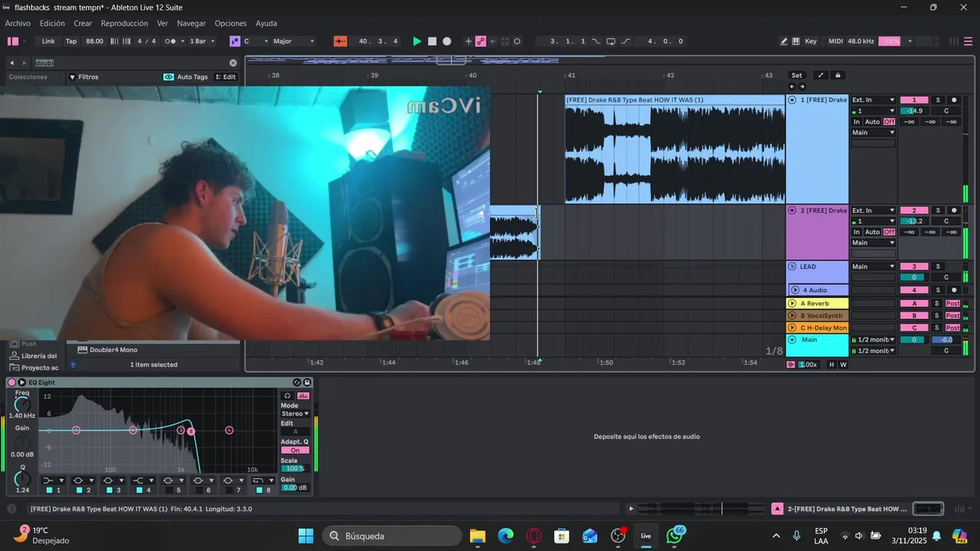Viewport: 980px width, 551px height.
Task: Arm track 1 for recording
Action: pos(954,100)
